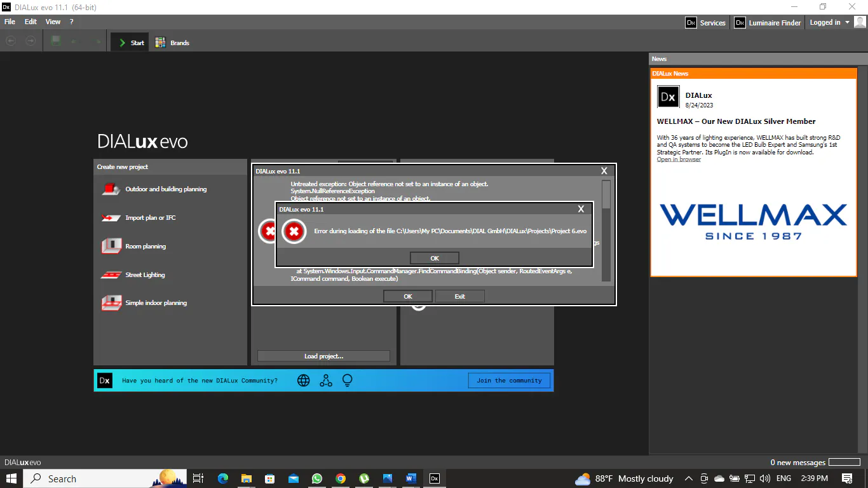The width and height of the screenshot is (868, 488).
Task: Switch to the Start tab
Action: point(131,43)
